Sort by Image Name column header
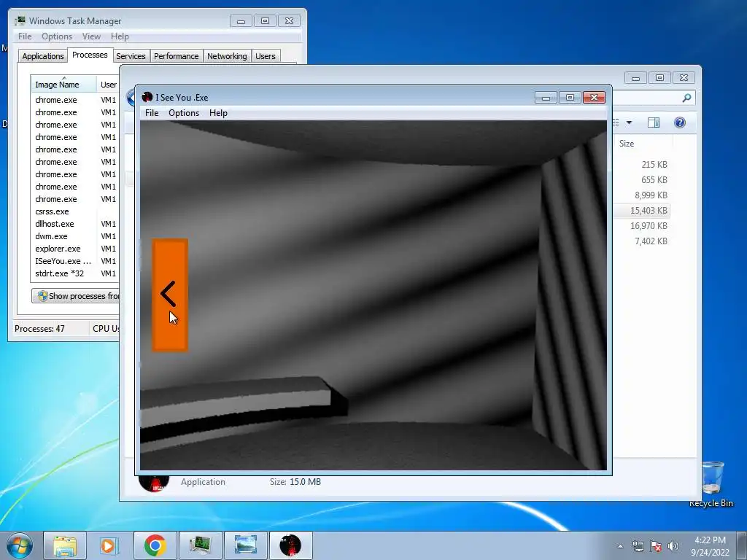 [x=63, y=85]
